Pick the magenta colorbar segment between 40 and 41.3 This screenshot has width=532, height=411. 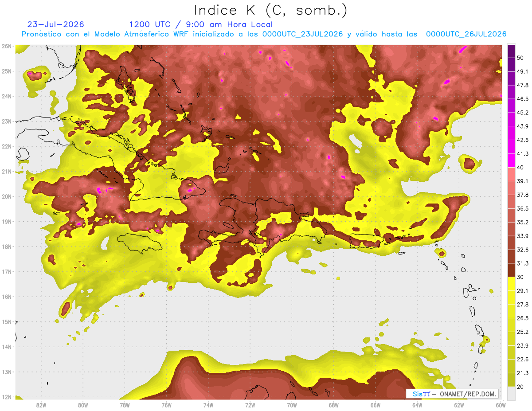pos(511,160)
